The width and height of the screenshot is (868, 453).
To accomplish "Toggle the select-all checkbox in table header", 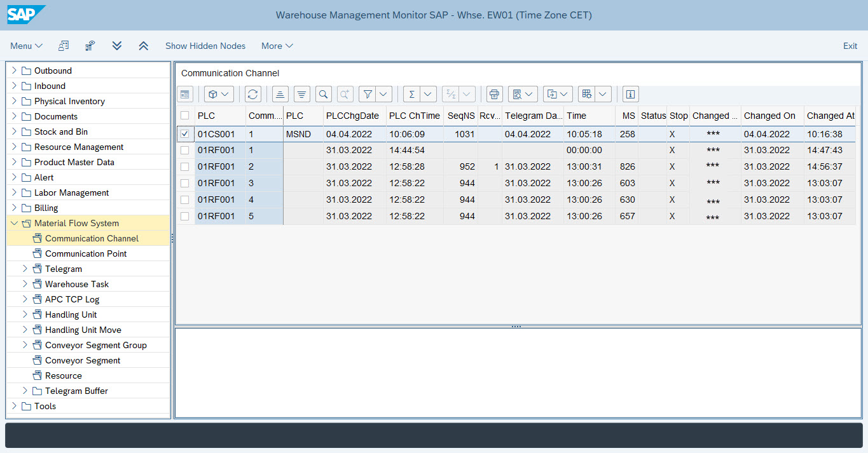I will pyautogui.click(x=184, y=116).
